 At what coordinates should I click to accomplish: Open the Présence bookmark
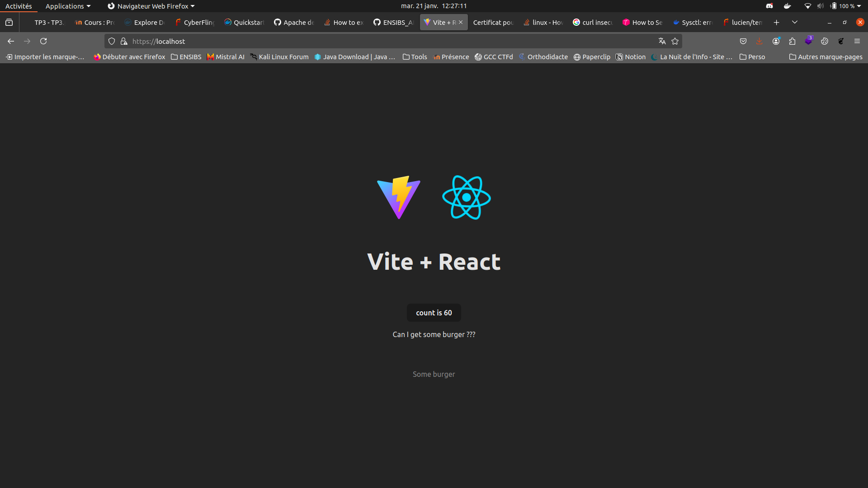(x=451, y=57)
